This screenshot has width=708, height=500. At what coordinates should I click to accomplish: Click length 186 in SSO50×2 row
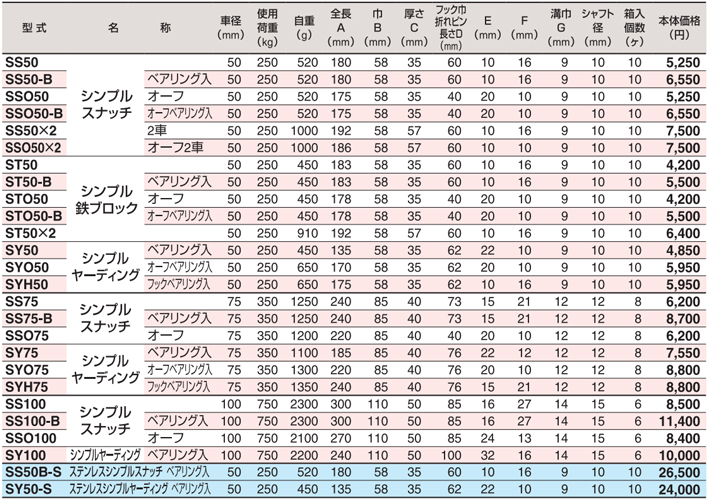point(341,148)
